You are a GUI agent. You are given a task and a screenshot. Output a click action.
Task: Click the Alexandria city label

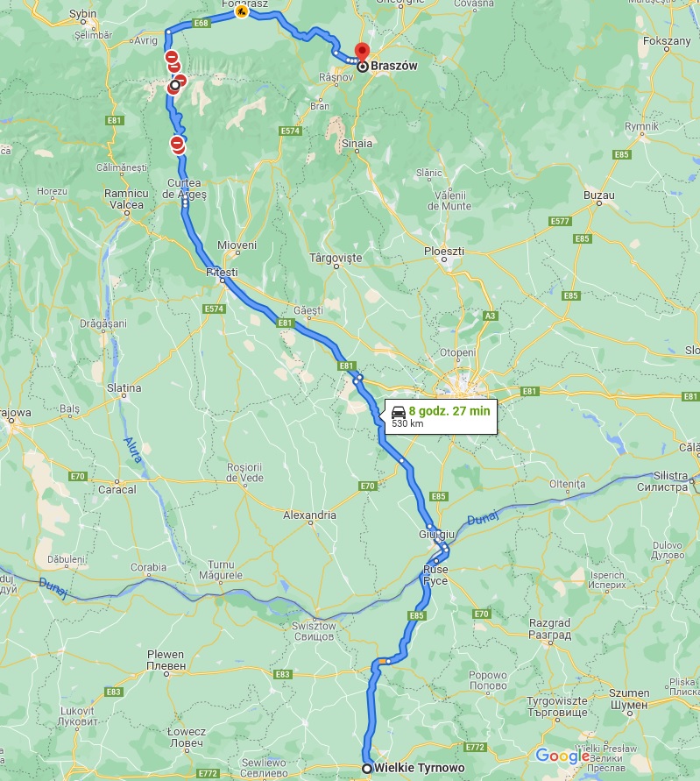pyautogui.click(x=309, y=515)
